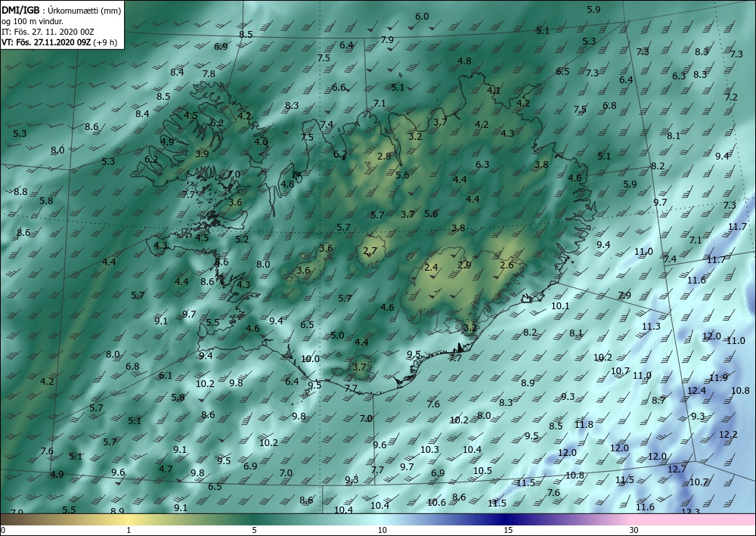Click the '1' label on the color scale
The width and height of the screenshot is (756, 536).
(x=129, y=530)
